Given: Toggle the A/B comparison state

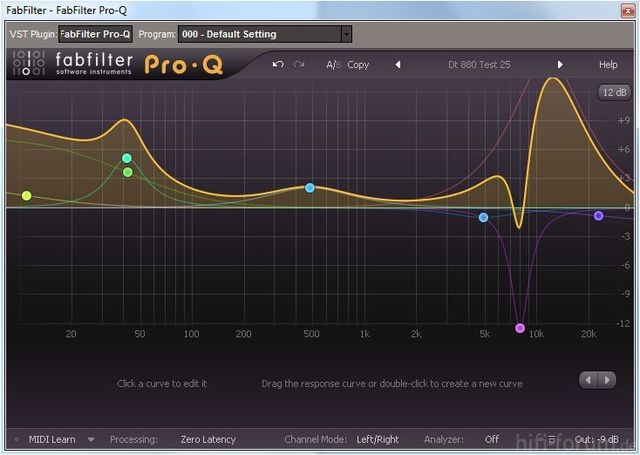Looking at the screenshot, I should [333, 65].
